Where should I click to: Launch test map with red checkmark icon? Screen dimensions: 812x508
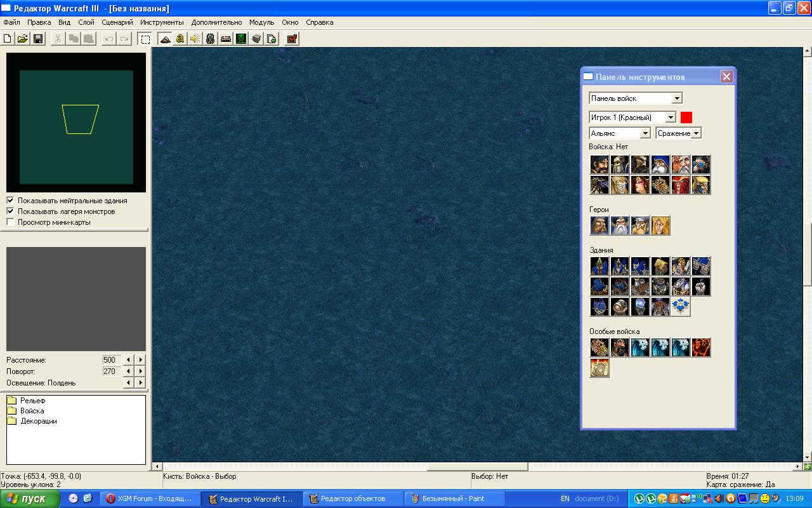(292, 39)
